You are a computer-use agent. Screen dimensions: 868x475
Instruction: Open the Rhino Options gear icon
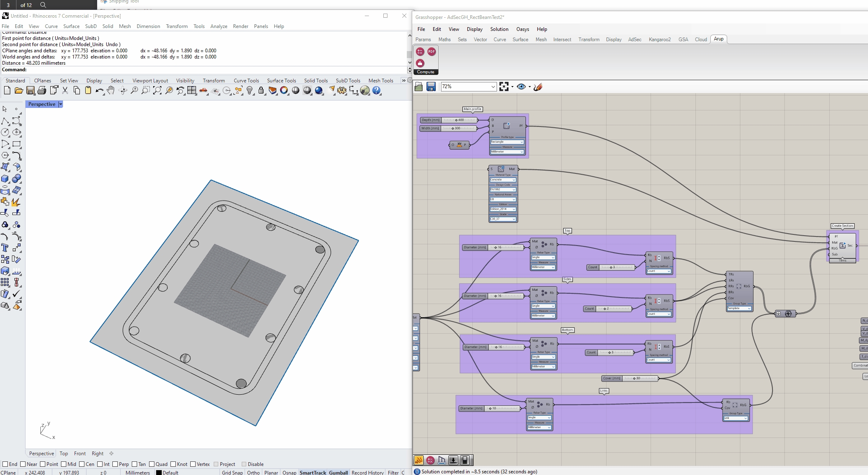(342, 91)
